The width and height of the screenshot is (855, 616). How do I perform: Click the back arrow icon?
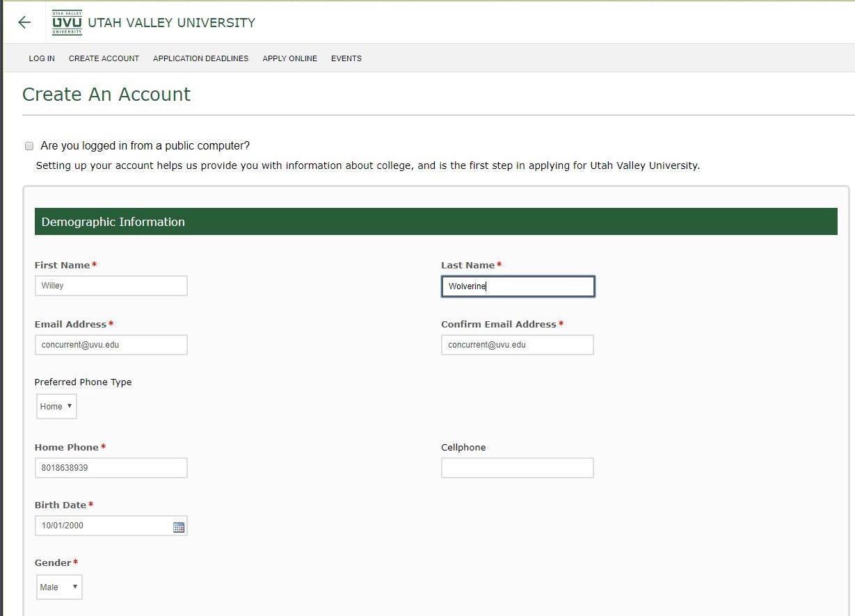[x=24, y=22]
